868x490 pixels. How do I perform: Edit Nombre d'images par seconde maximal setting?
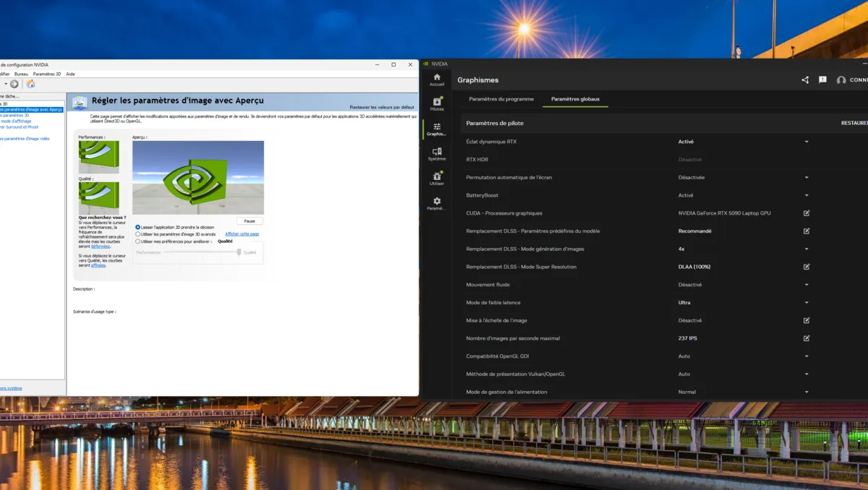(807, 338)
